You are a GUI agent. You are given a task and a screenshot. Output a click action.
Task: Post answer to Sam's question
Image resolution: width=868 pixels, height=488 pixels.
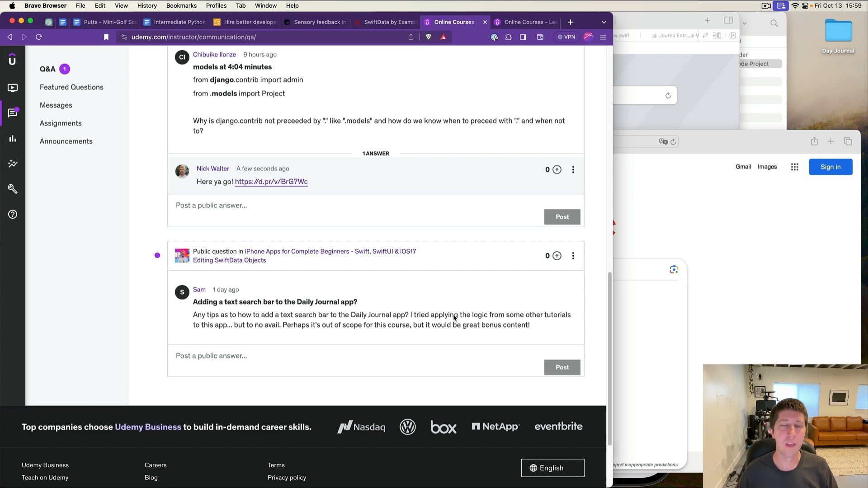(562, 367)
